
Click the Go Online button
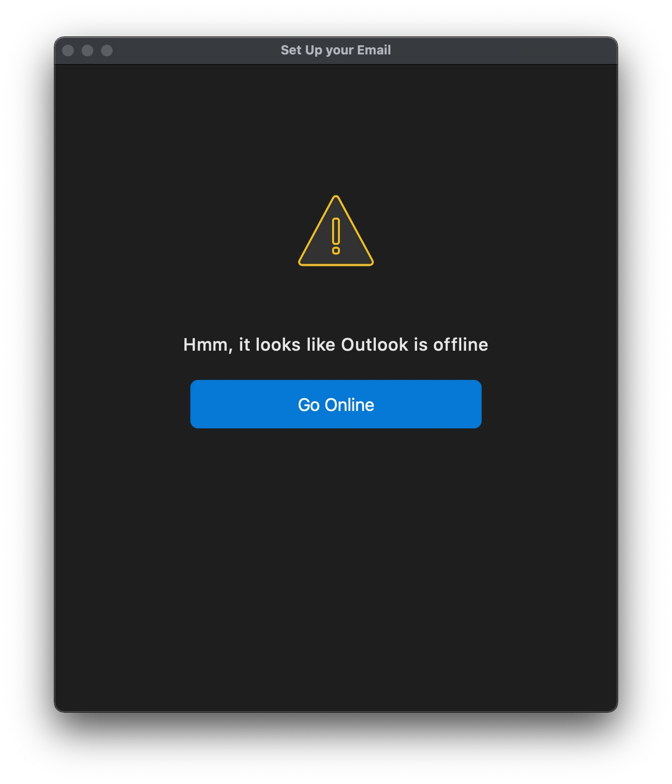[x=336, y=404]
